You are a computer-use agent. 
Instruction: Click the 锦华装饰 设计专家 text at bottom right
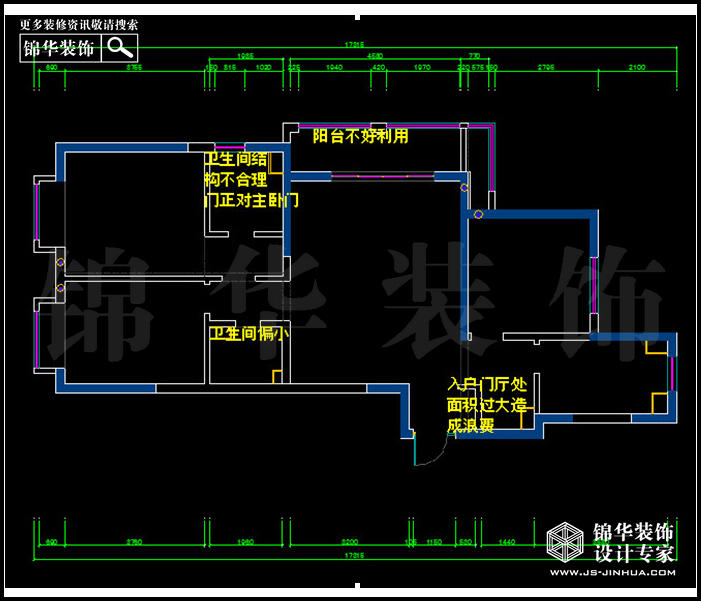click(634, 542)
